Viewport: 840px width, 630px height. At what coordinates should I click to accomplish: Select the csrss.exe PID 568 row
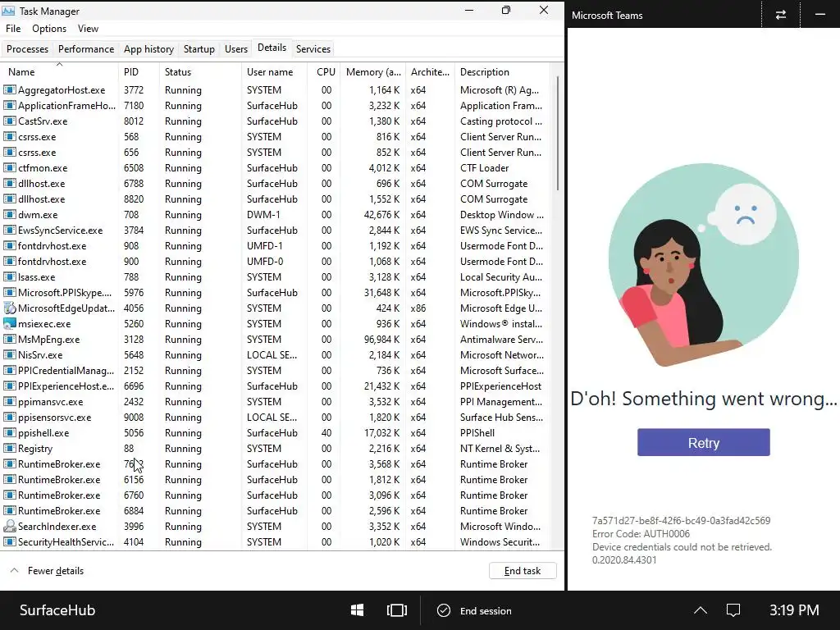point(276,137)
